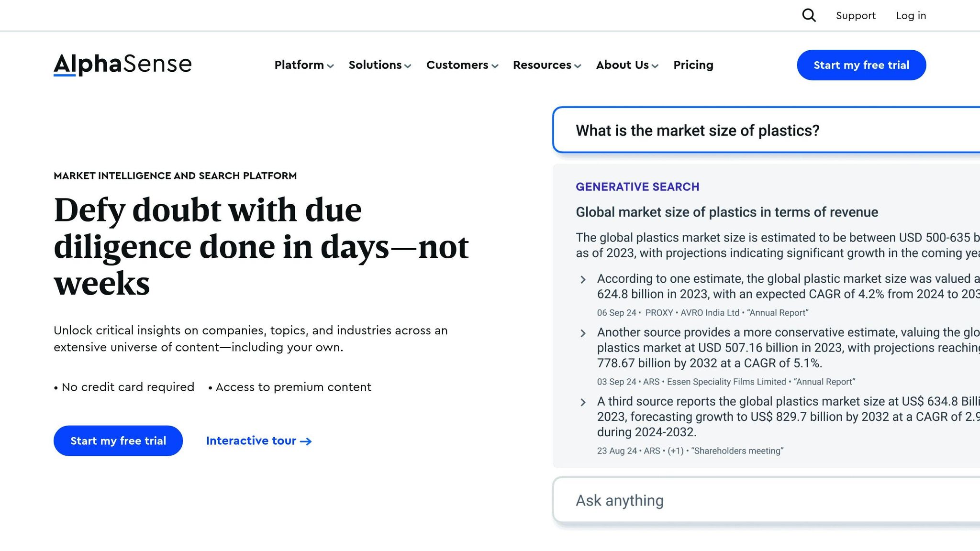
Task: Open the Resources dropdown menu
Action: click(x=547, y=65)
